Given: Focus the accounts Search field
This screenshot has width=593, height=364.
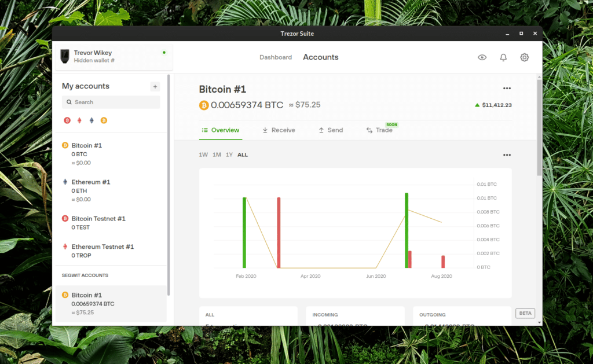Looking at the screenshot, I should pyautogui.click(x=111, y=102).
